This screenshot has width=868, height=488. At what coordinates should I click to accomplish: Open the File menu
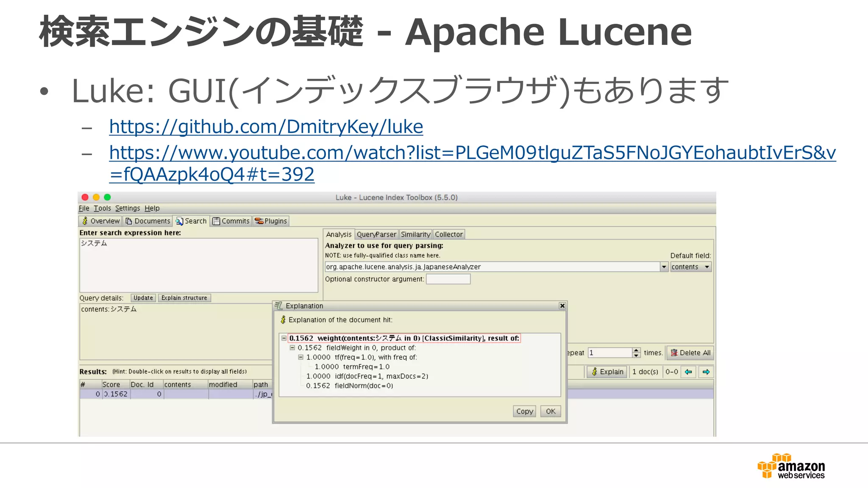click(84, 208)
